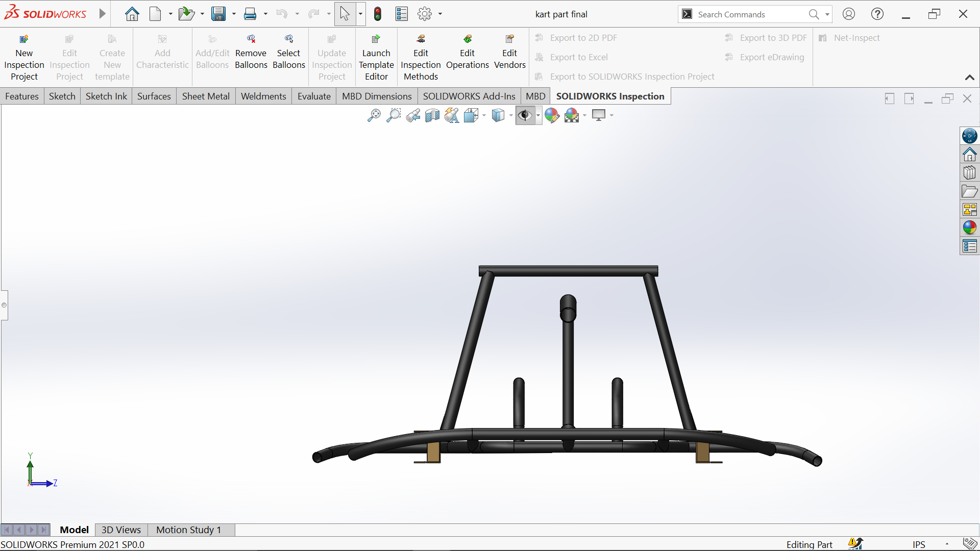980x551 pixels.
Task: Launch Template Editor
Action: 376,57
